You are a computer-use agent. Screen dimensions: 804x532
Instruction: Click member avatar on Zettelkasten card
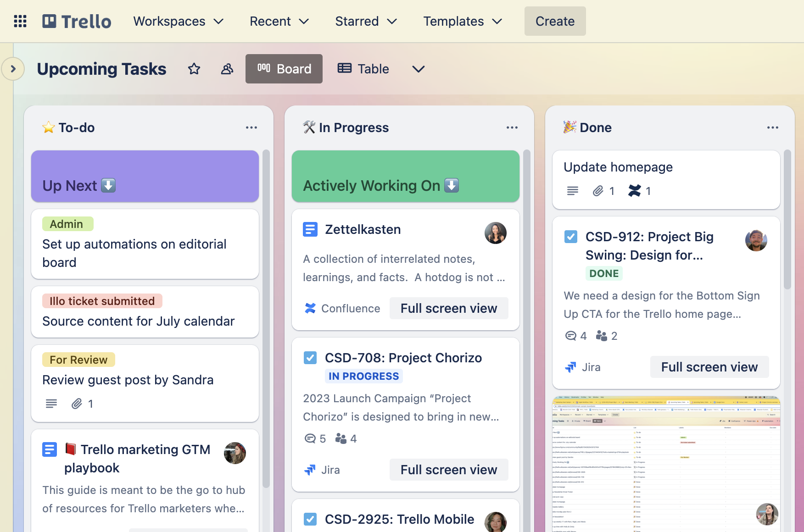(496, 233)
